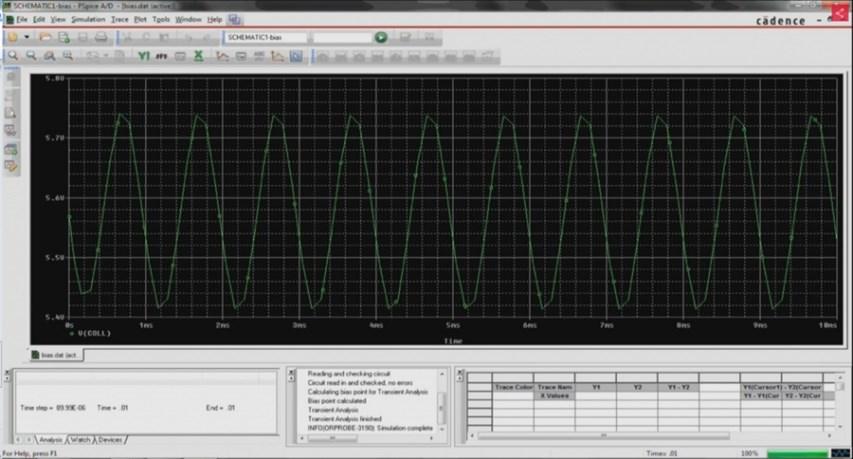853x459 pixels.
Task: Select the bias.dat document tab
Action: click(x=57, y=355)
